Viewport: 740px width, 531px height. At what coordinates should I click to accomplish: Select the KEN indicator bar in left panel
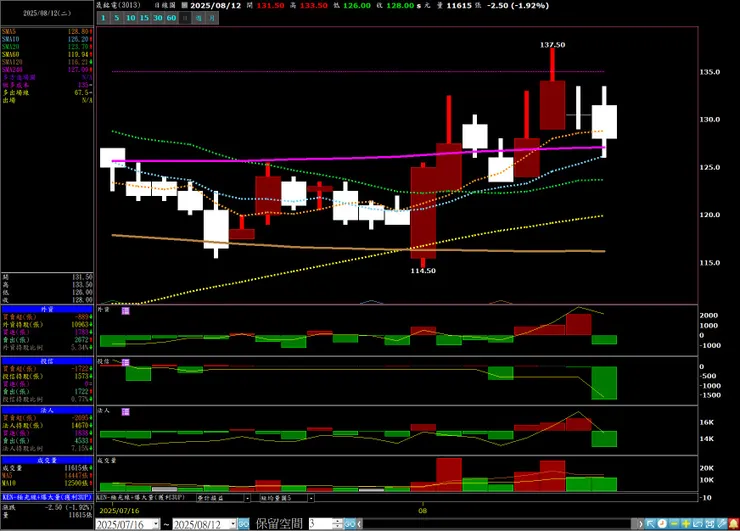(x=47, y=497)
